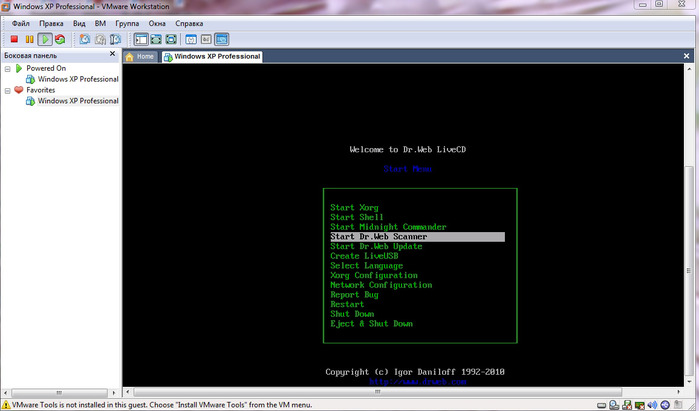699x411 pixels.
Task: Choose Report Bug entry
Action: [354, 295]
